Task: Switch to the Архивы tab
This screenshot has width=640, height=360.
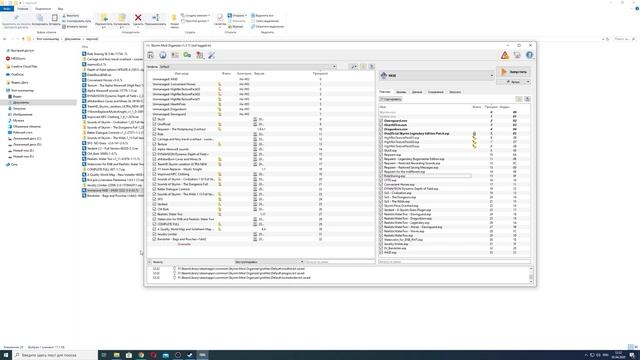Action: click(401, 92)
